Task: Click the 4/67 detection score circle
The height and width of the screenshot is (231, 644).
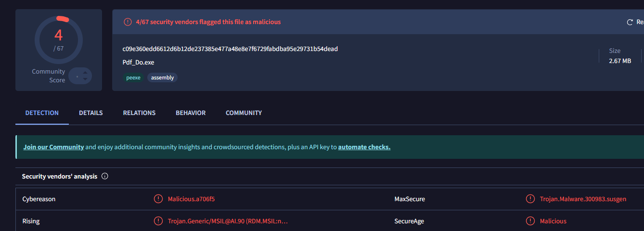Action: pos(59,40)
